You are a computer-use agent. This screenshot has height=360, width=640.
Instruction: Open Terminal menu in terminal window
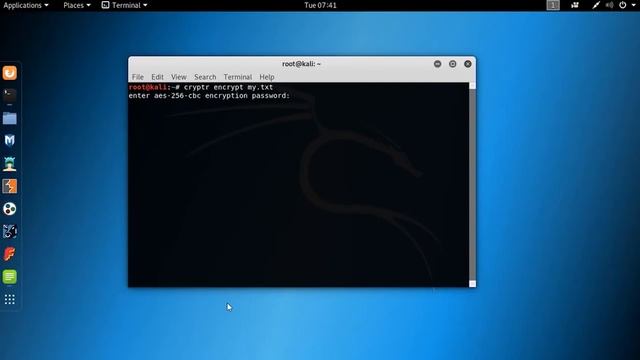pyautogui.click(x=238, y=77)
